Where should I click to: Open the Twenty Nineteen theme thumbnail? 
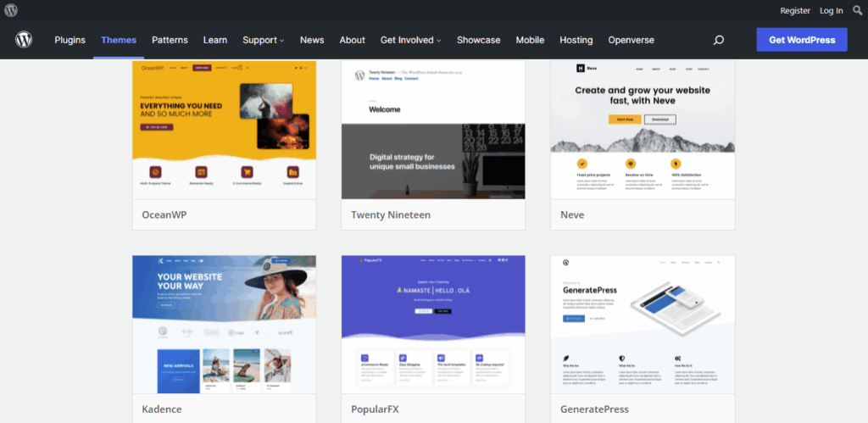[433, 130]
